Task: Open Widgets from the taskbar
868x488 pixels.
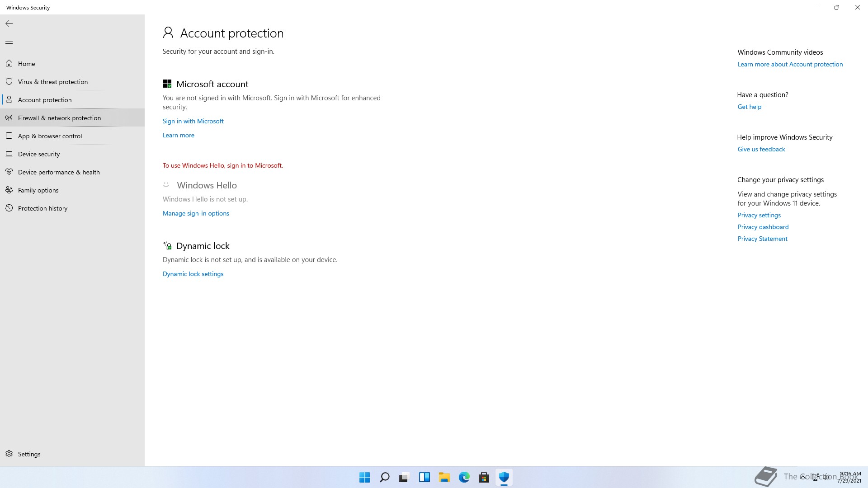Action: (x=425, y=477)
